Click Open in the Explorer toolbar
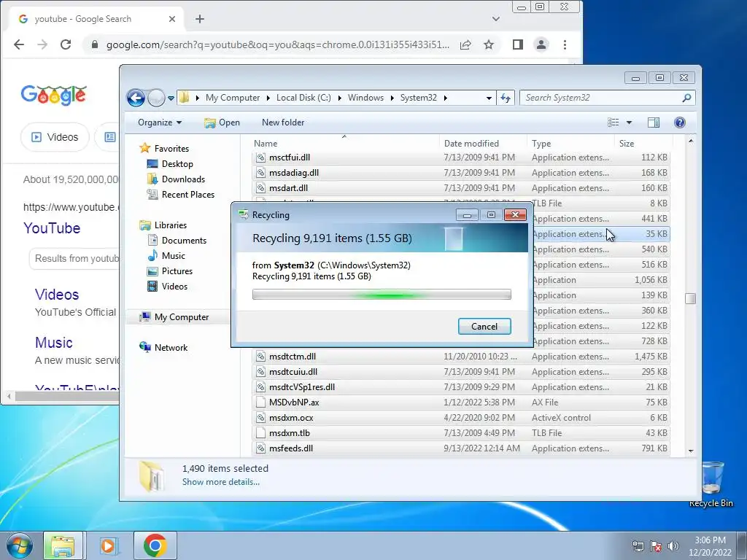Viewport: 747px width, 560px height. point(222,122)
